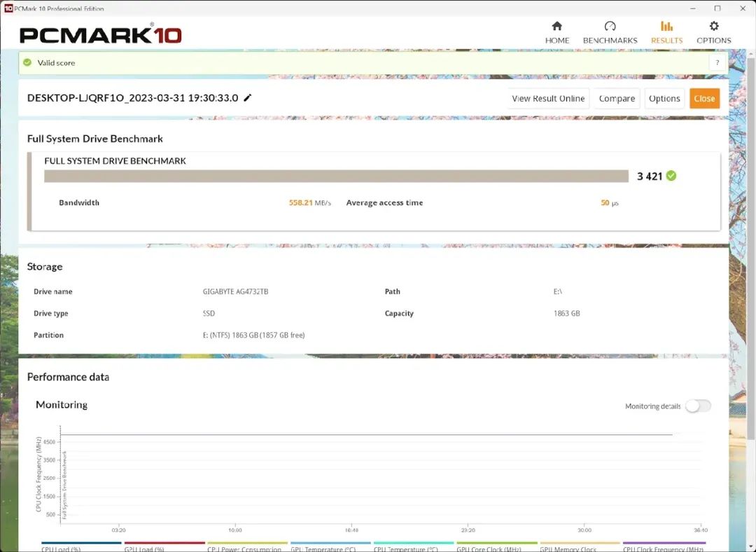Switch to the HOME tab

coord(556,41)
